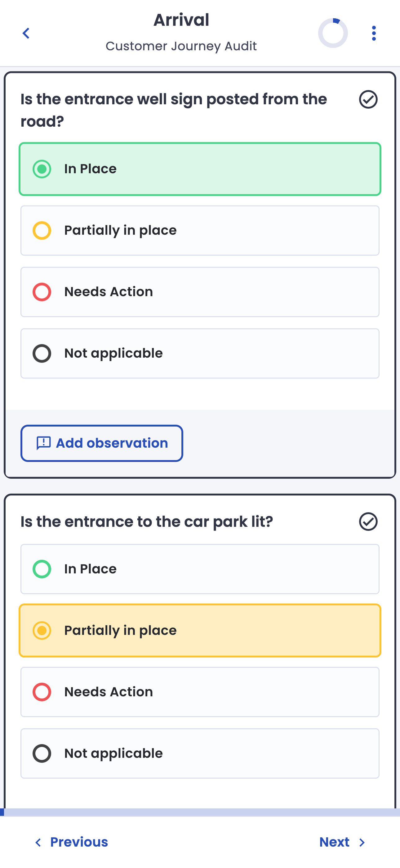Click the bottom page progress bar
400x868 pixels.
coord(200,812)
